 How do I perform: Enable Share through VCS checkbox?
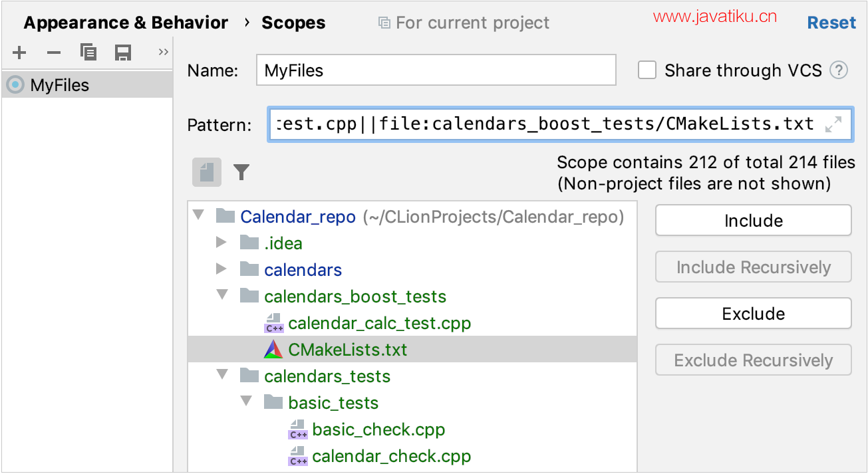(647, 70)
